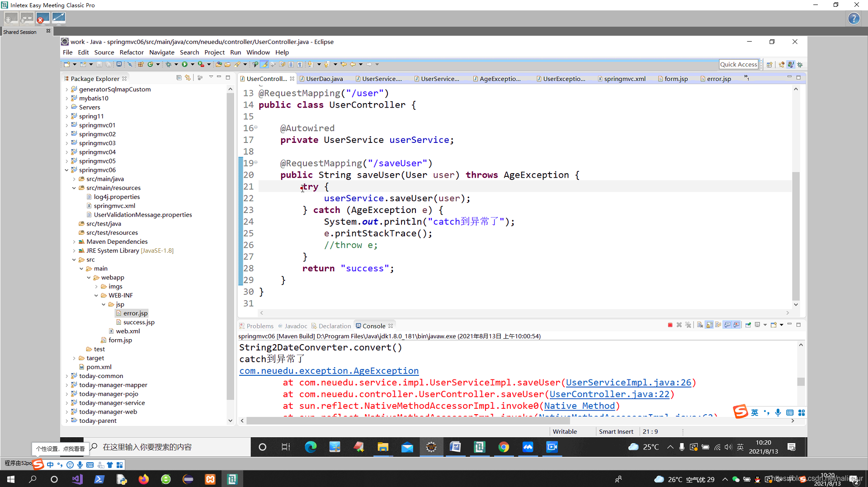
Task: Click the Next Annotation toolbar icon
Action: (310, 64)
